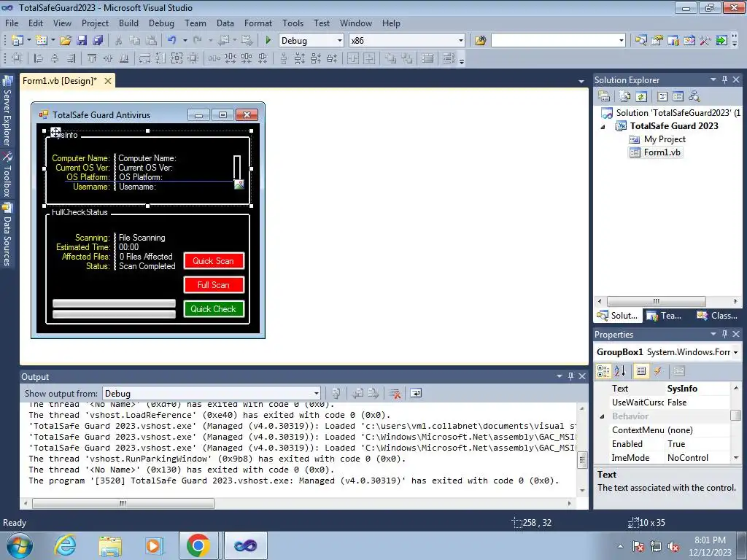Open the Debug menu
Image resolution: width=747 pixels, height=560 pixels.
pyautogui.click(x=161, y=23)
